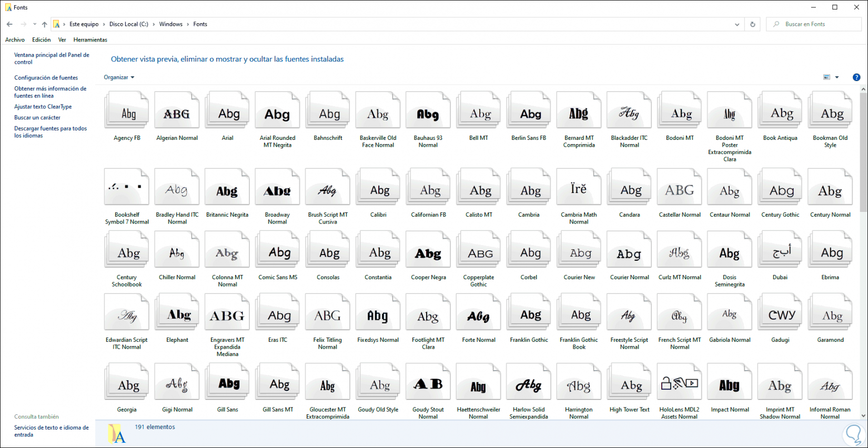The height and width of the screenshot is (448, 868).
Task: Open Ventana principal del Panel de control
Action: click(x=52, y=58)
